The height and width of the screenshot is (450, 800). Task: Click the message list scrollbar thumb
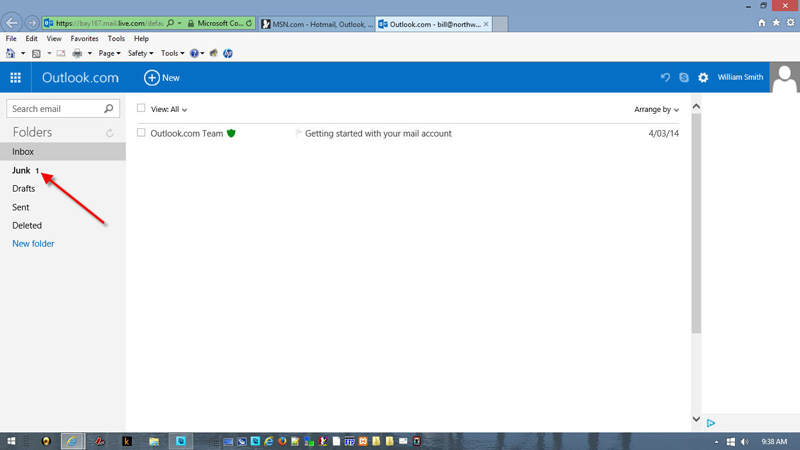tap(696, 223)
